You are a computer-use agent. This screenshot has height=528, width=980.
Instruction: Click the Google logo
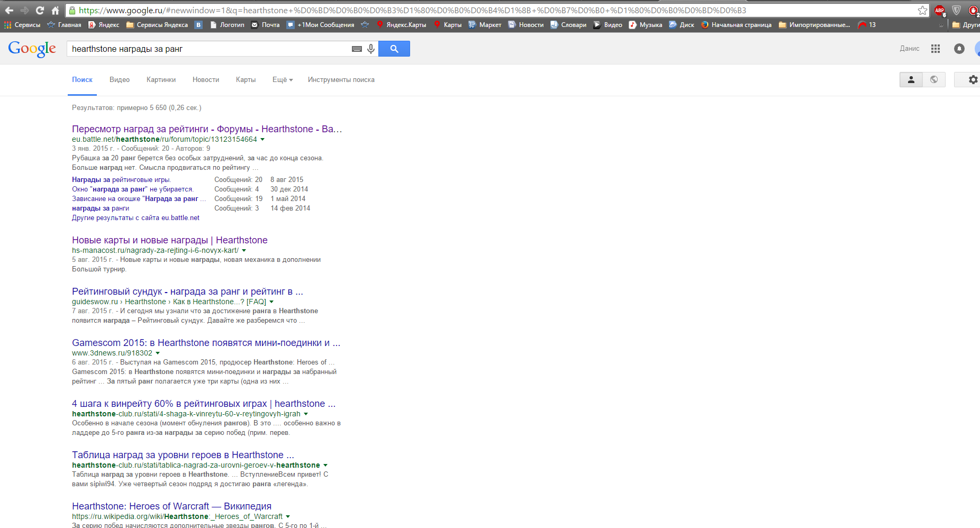(32, 49)
